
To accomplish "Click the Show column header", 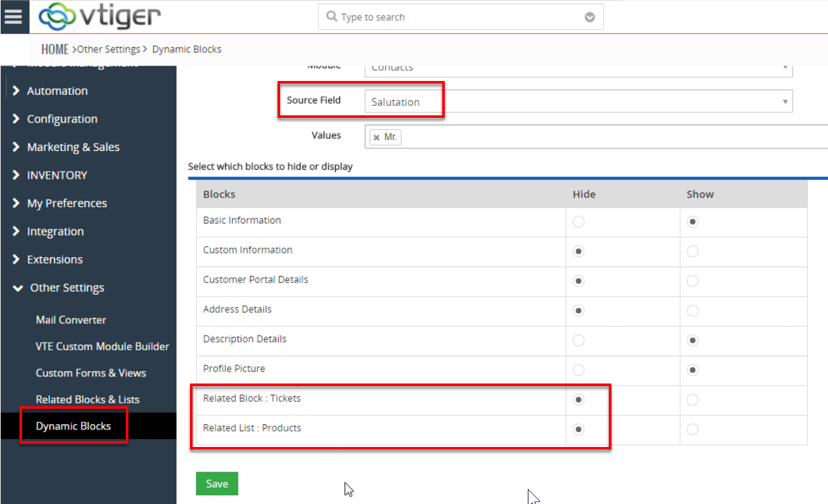I will point(700,194).
